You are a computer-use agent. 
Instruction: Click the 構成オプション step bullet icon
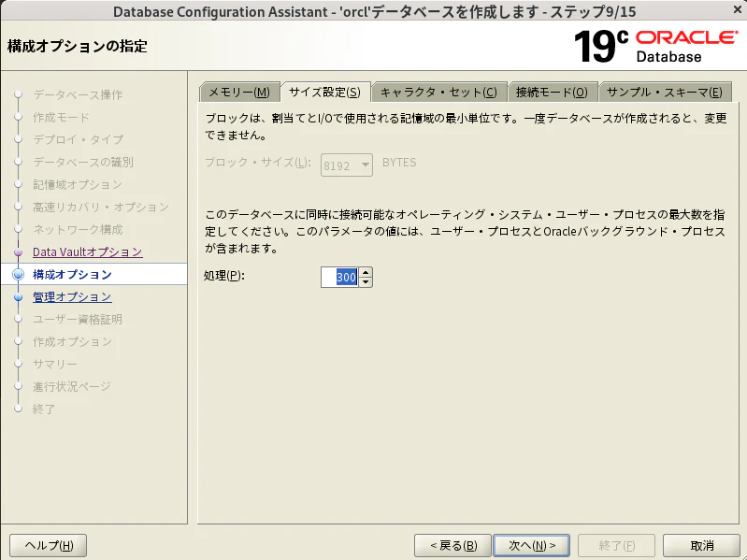18,274
